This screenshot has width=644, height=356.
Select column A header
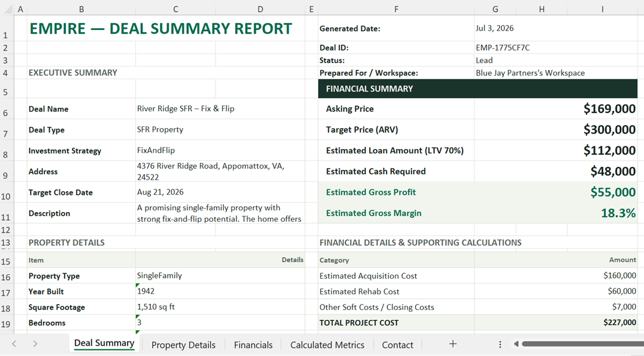click(x=20, y=9)
